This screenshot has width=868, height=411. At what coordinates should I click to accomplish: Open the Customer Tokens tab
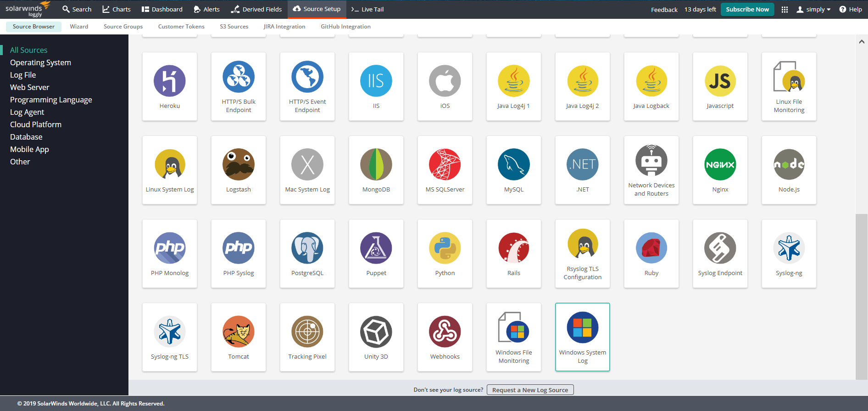coord(181,27)
